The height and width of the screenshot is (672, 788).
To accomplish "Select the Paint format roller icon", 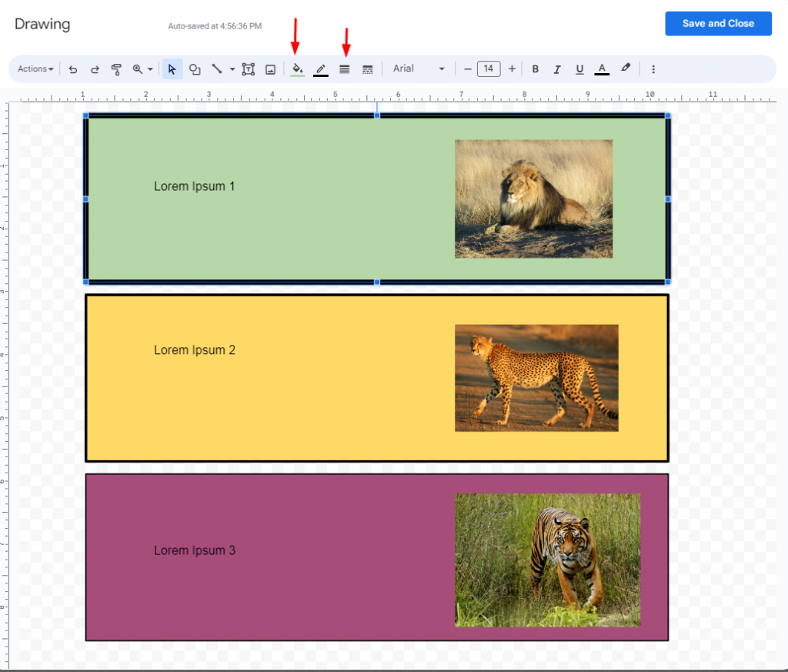I will pos(116,69).
